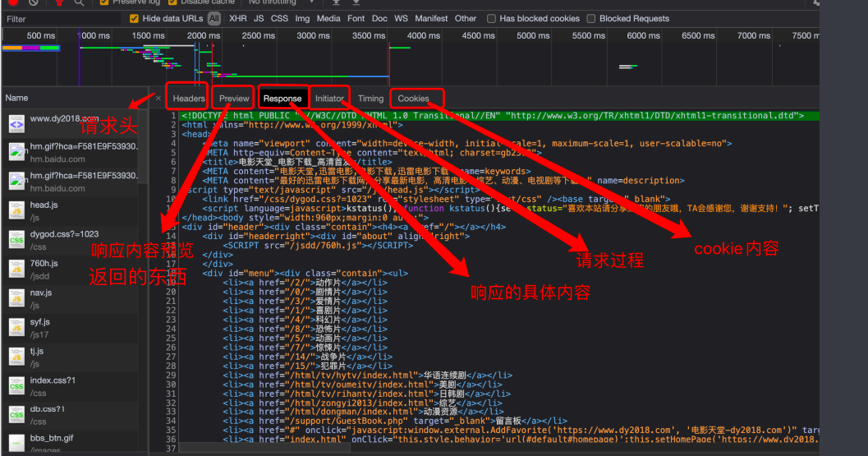Open the Timing tab
The height and width of the screenshot is (456, 868).
click(x=370, y=98)
